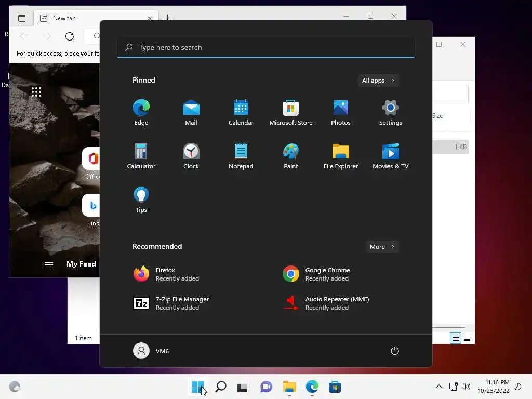Open Microsoft Store pinned app
The image size is (532, 399).
click(x=291, y=113)
